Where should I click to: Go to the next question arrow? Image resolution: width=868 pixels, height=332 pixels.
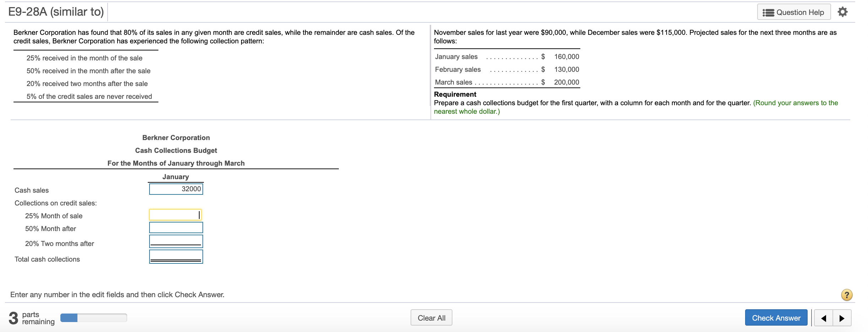point(842,318)
